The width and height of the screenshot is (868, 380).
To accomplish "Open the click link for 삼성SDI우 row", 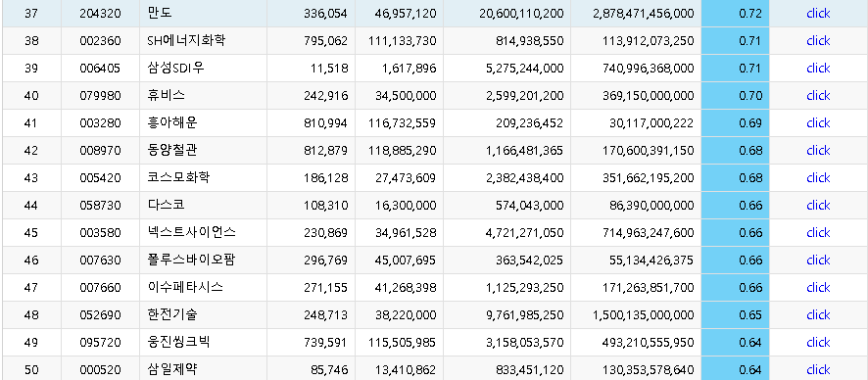I will coord(818,68).
